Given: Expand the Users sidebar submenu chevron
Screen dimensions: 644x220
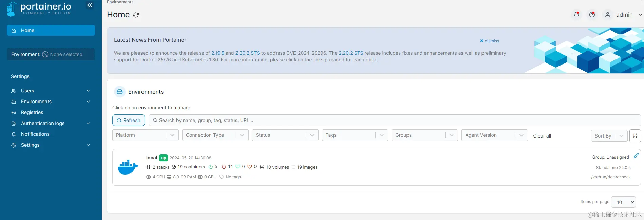Looking at the screenshot, I should (x=88, y=91).
